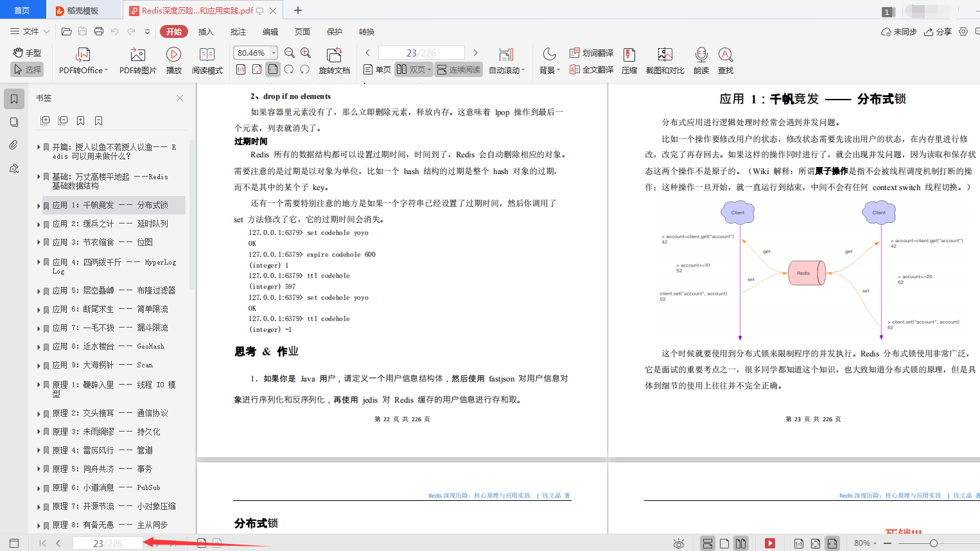
Task: Open full text translation (全文翻译)
Action: click(x=591, y=69)
